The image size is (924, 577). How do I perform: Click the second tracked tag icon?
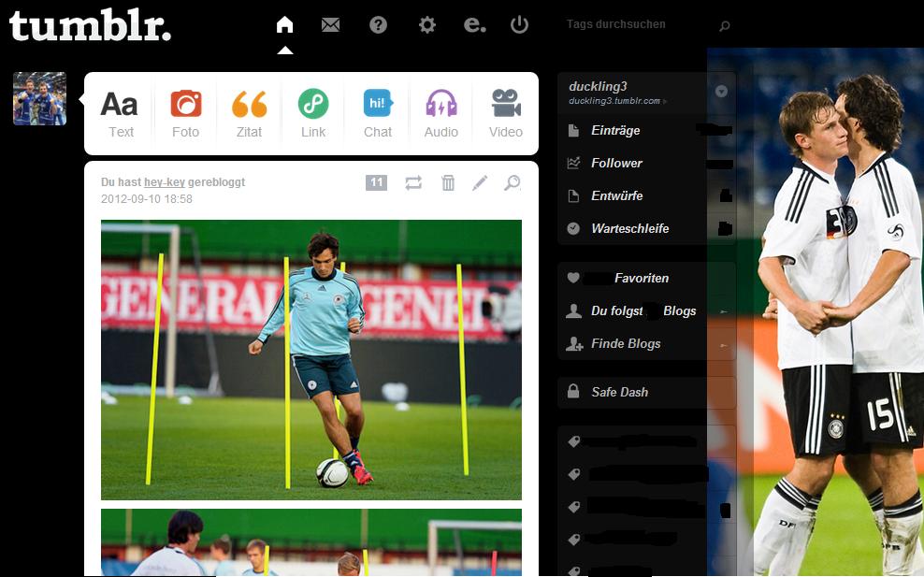[574, 474]
